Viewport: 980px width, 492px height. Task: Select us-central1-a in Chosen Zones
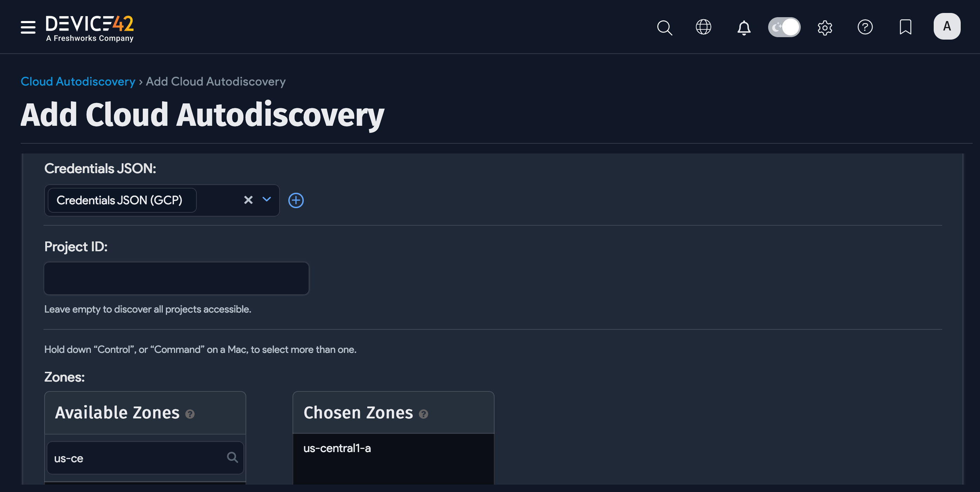[x=336, y=448]
